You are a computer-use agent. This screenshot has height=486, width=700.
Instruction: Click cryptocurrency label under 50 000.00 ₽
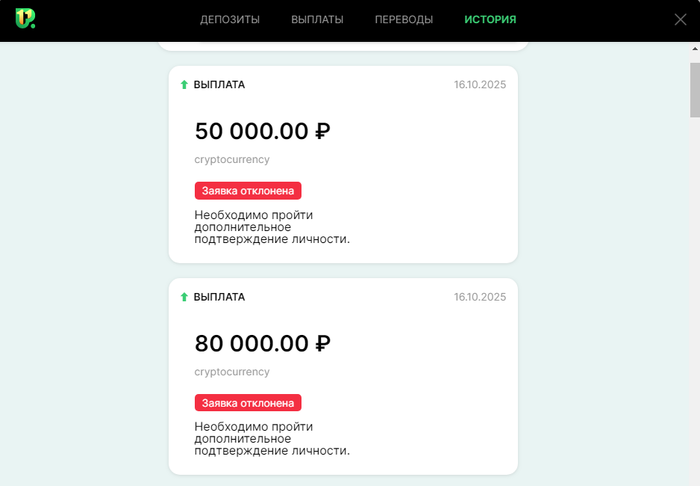pos(232,159)
